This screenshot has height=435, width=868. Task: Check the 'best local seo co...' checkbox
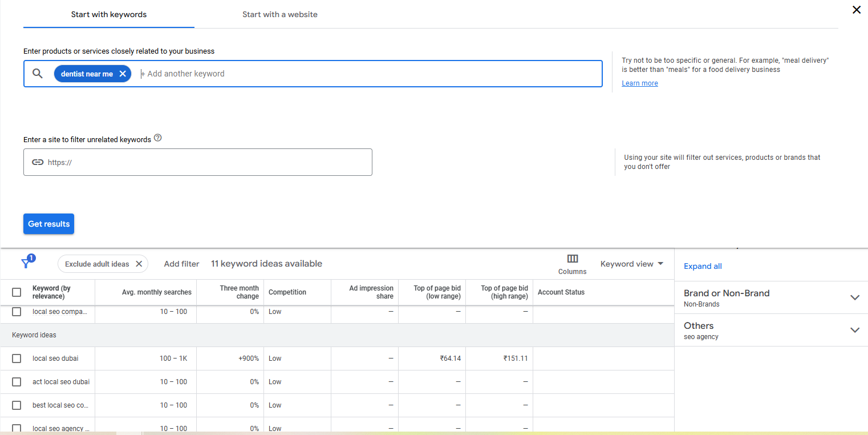point(17,405)
